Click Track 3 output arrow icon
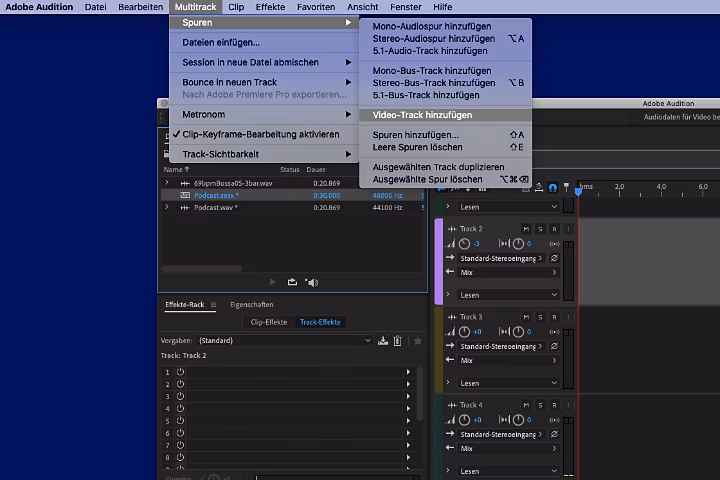 tap(450, 360)
